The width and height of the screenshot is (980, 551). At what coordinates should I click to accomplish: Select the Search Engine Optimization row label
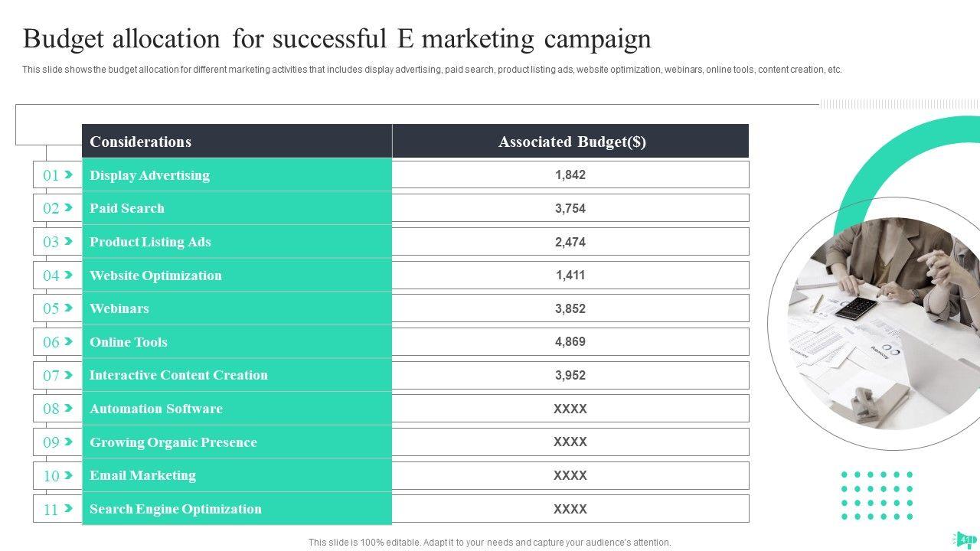point(175,509)
